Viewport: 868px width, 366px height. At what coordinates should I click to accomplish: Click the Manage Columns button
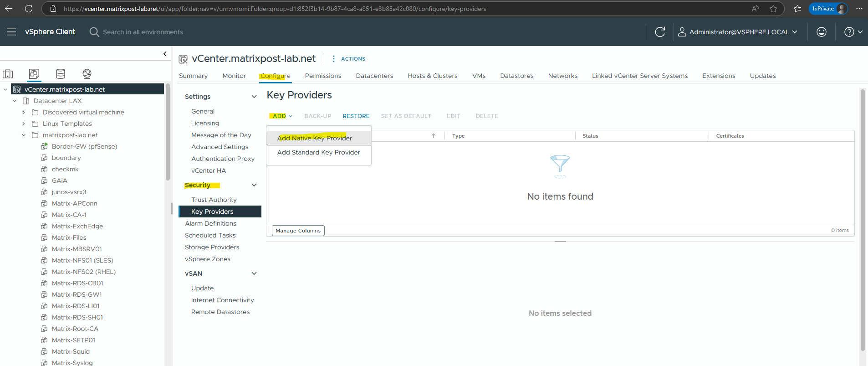point(298,231)
